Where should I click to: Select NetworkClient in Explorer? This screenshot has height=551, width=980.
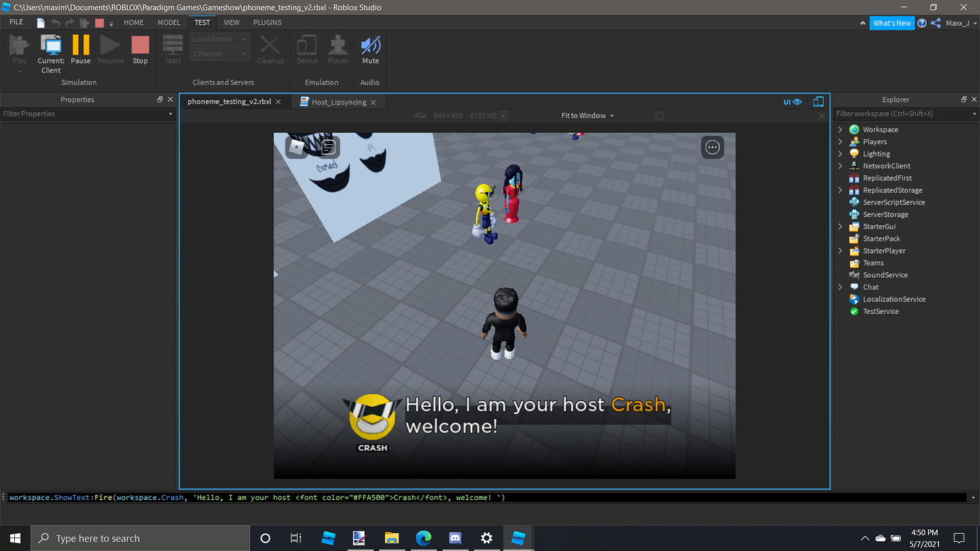886,166
